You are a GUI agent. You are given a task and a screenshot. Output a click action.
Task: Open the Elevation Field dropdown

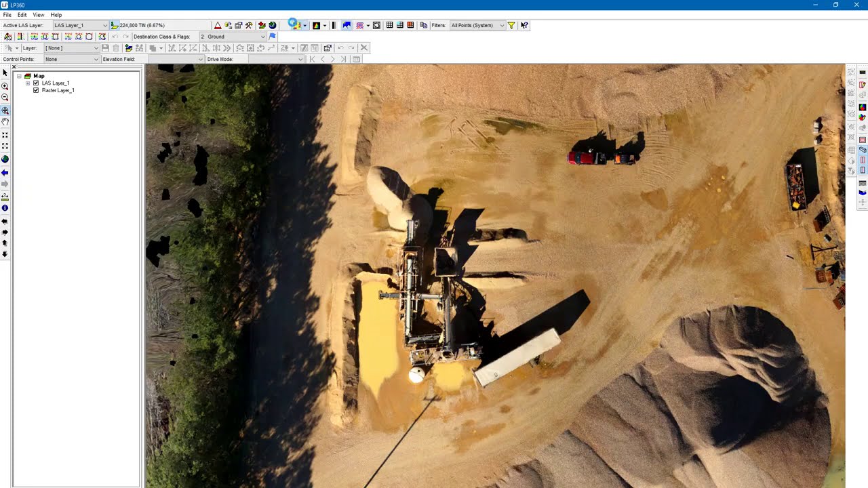pyautogui.click(x=176, y=59)
